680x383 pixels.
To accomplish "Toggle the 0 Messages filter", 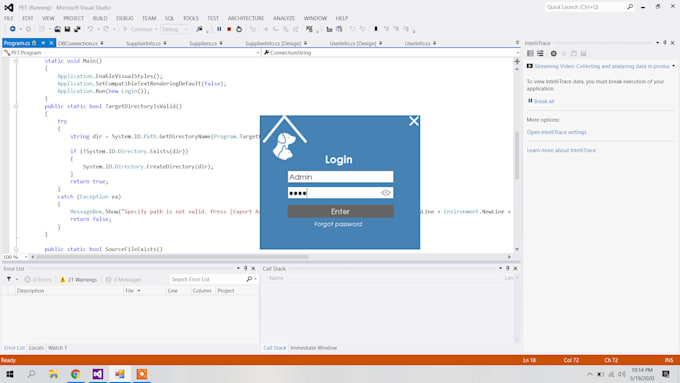I will (123, 280).
